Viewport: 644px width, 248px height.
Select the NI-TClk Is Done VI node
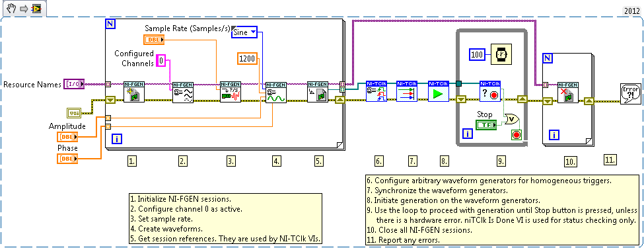pyautogui.click(x=489, y=92)
